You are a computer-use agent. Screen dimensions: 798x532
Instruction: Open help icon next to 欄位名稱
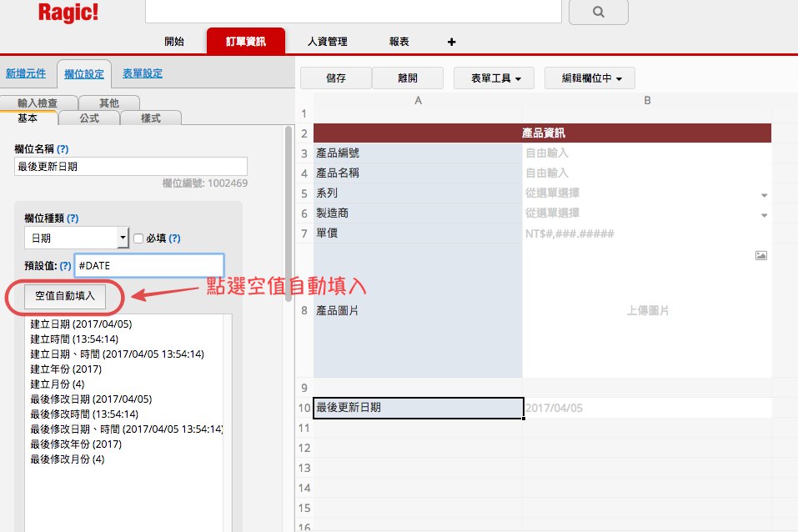pos(63,148)
